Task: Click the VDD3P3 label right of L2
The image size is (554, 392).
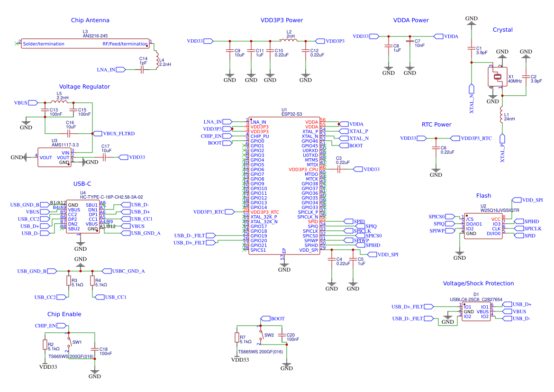Action: (x=330, y=41)
